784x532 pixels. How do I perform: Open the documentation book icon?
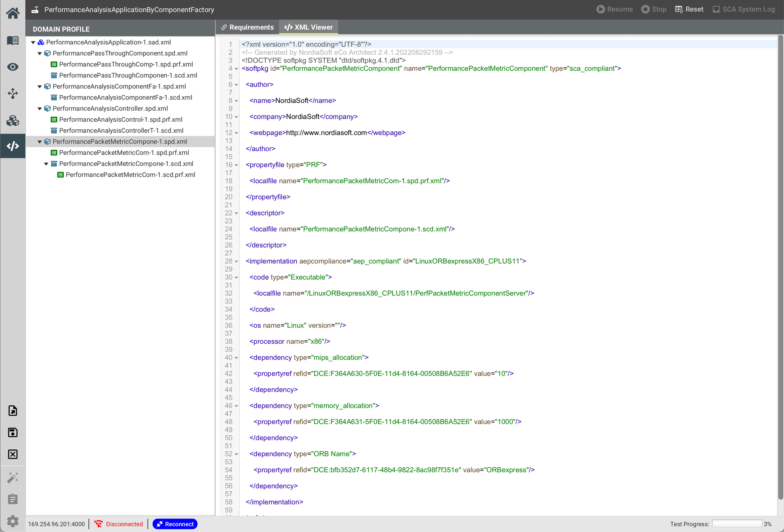(x=13, y=40)
